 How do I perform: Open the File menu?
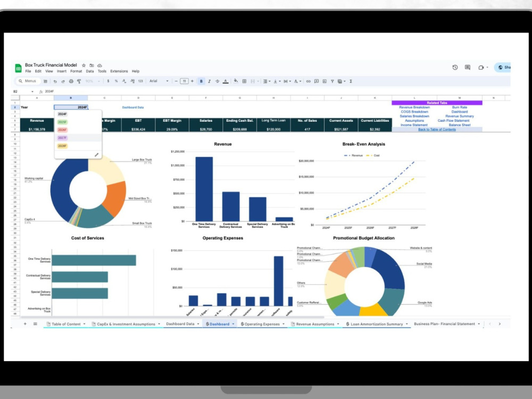pyautogui.click(x=28, y=72)
